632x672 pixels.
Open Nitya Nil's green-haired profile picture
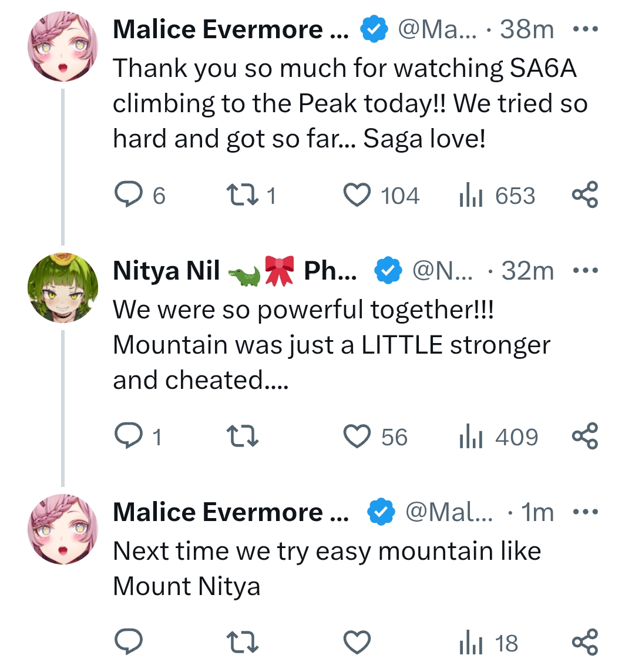click(63, 288)
